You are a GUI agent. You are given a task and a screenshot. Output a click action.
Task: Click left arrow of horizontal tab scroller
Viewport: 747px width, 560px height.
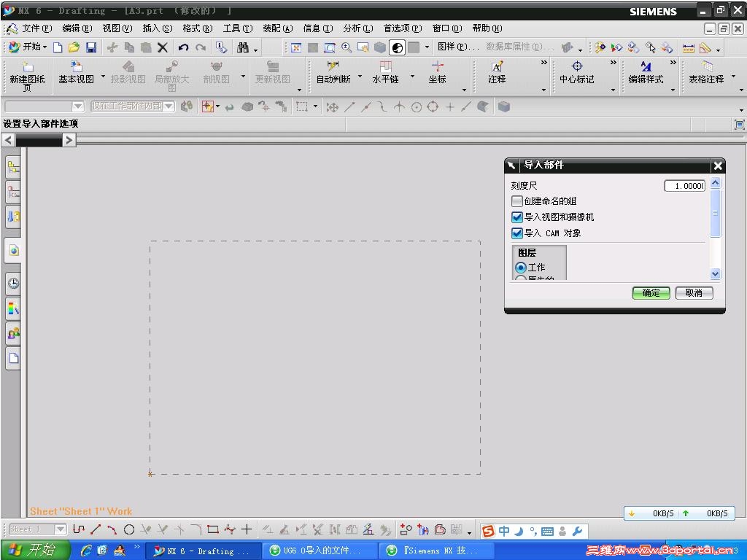click(x=8, y=140)
